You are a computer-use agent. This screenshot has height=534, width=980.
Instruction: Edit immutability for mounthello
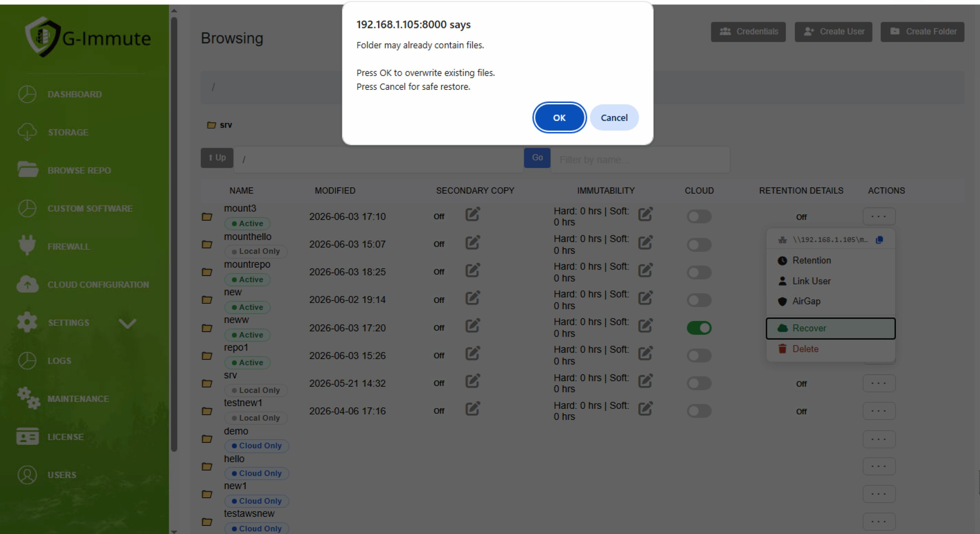645,242
